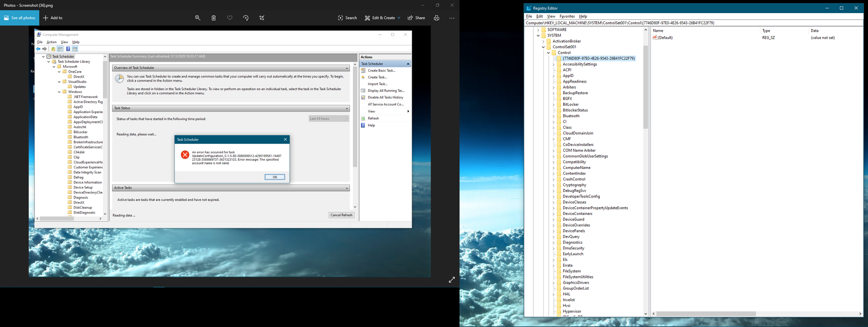Rotate the photo using the rotate icon
The height and width of the screenshot is (327, 868).
246,18
